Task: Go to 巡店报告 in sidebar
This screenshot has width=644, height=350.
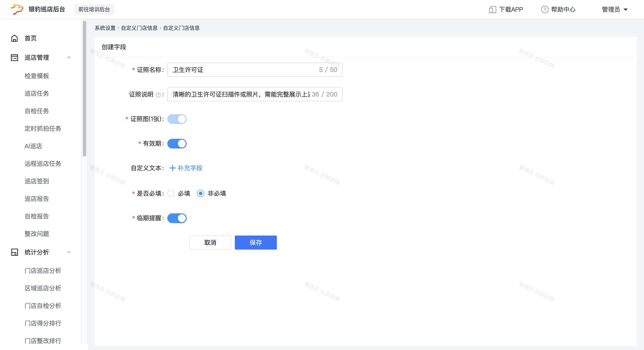Action: pyautogui.click(x=37, y=199)
